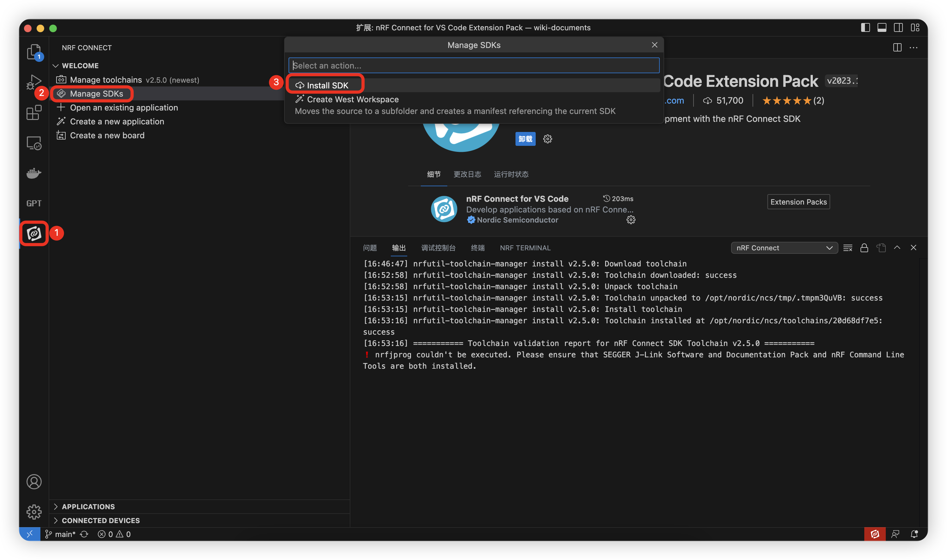
Task: Open an existing application
Action: [123, 108]
